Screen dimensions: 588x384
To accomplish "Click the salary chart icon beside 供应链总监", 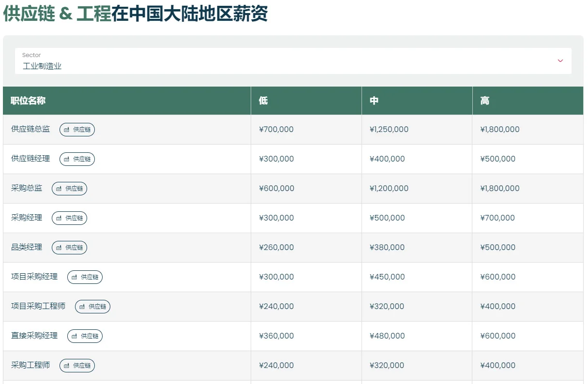I will 66,129.
